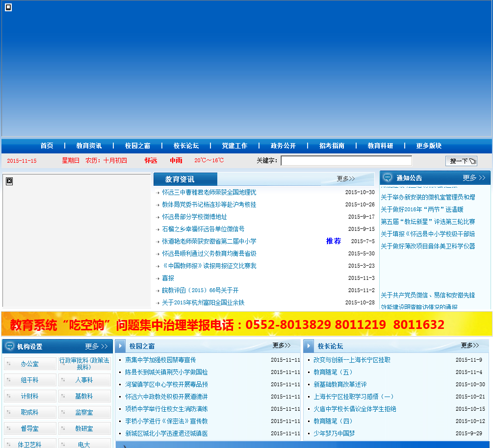Open forum post 少年梦乃中国梦

tap(334, 433)
